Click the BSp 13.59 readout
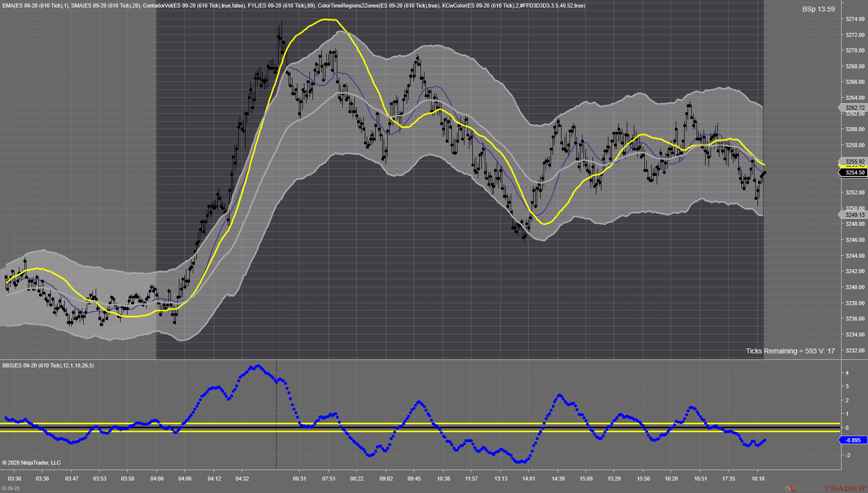 [x=818, y=9]
